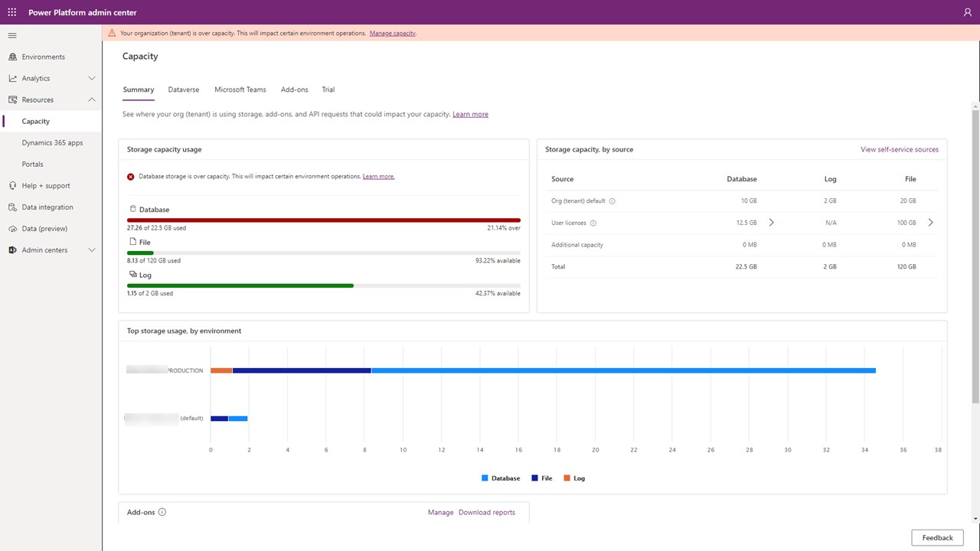Click Download reports link

coord(487,512)
